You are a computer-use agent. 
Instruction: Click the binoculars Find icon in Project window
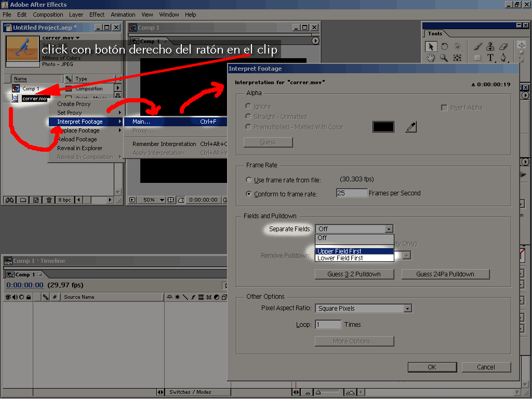click(9, 200)
